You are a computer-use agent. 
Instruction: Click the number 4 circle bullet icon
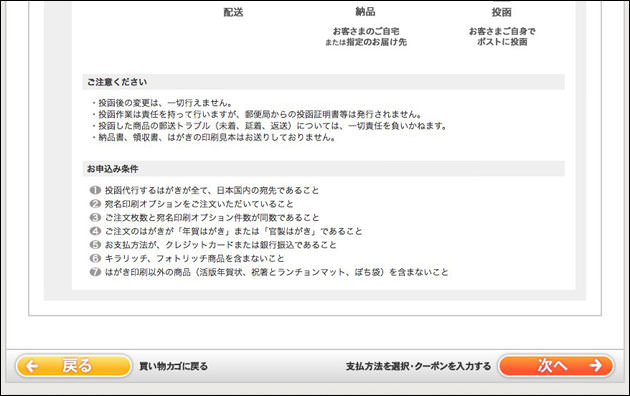click(95, 231)
